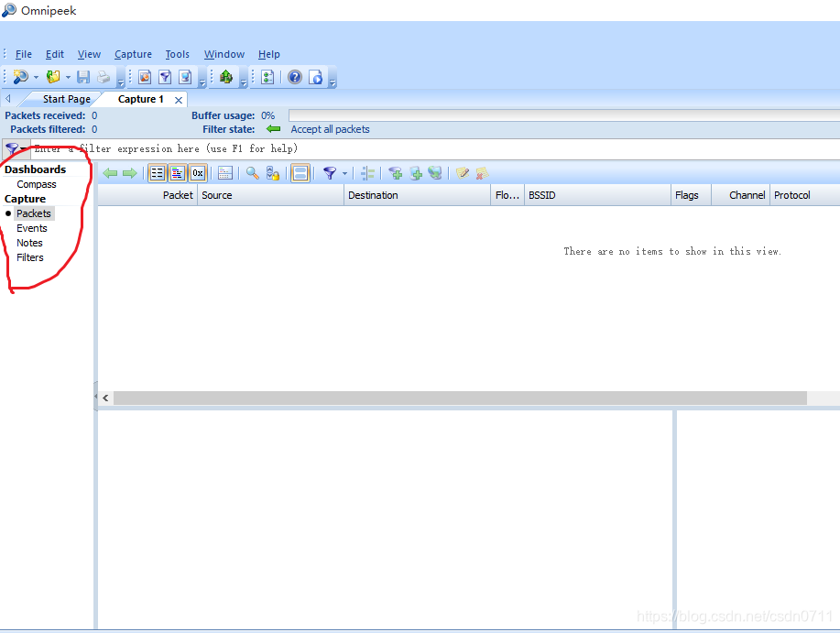
Task: Open the New Capture dropdown arrow
Action: 36,77
